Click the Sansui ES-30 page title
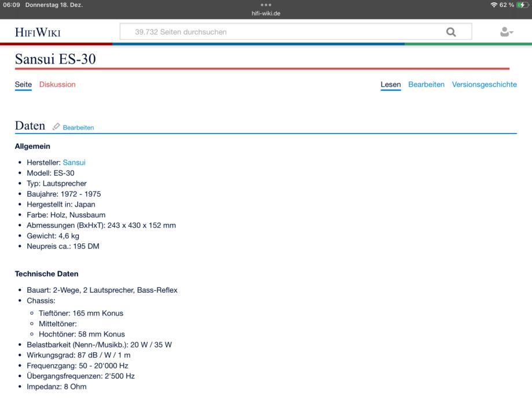The width and height of the screenshot is (532, 399). tap(56, 59)
